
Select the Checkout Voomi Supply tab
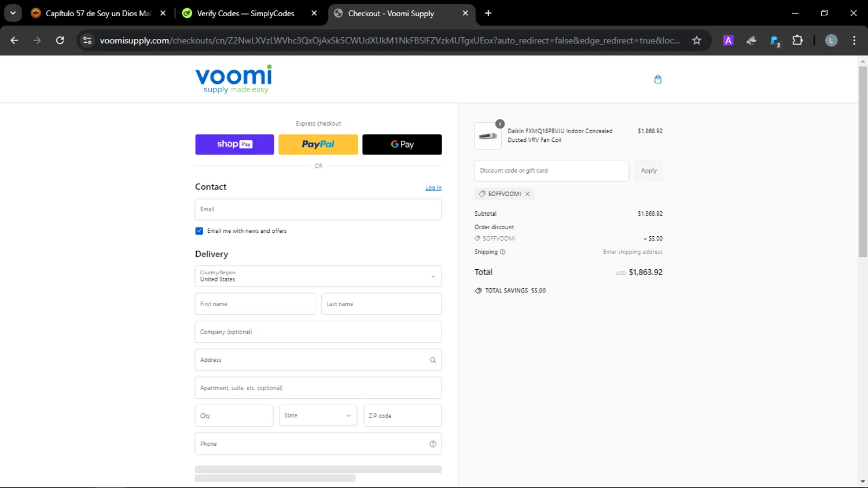(401, 13)
